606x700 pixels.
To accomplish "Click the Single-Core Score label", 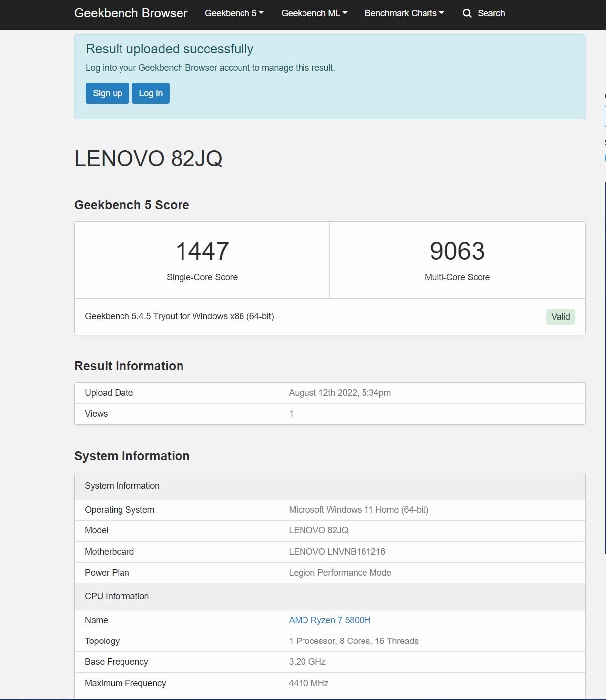I will pos(202,277).
